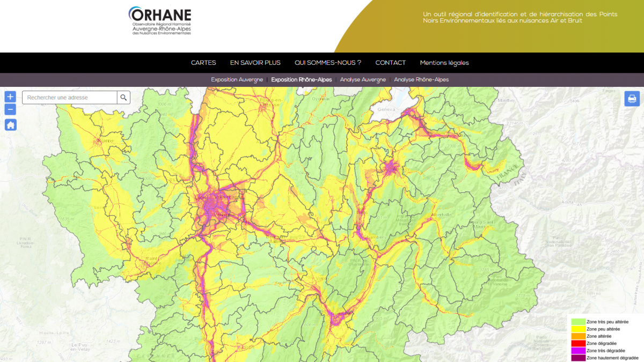Click the zoom out minus button

coord(11,109)
